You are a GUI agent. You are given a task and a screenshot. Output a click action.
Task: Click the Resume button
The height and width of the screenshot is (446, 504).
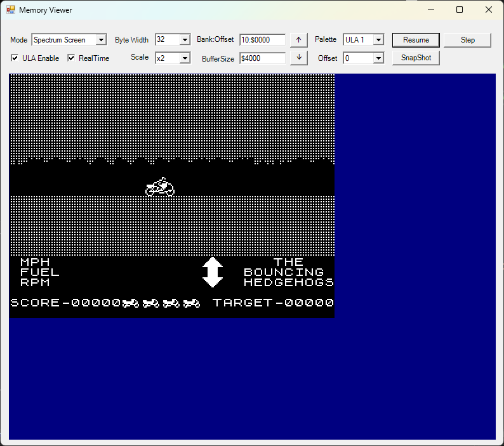pyautogui.click(x=416, y=40)
